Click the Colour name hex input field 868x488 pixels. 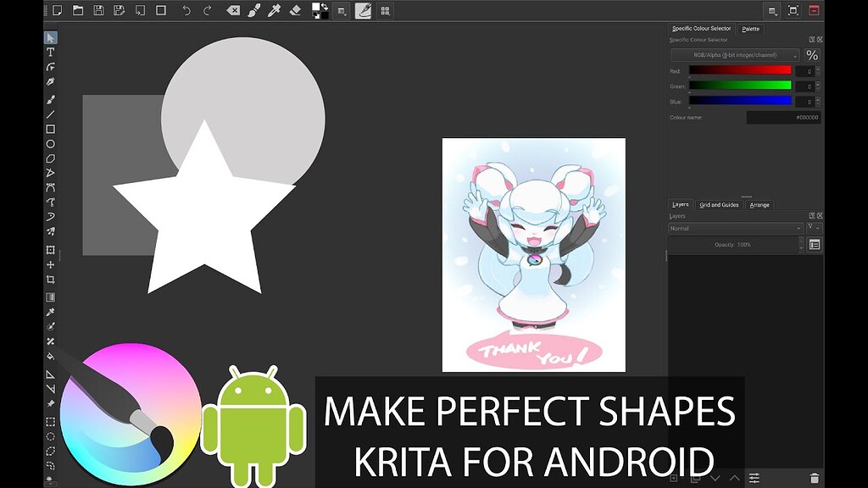782,118
